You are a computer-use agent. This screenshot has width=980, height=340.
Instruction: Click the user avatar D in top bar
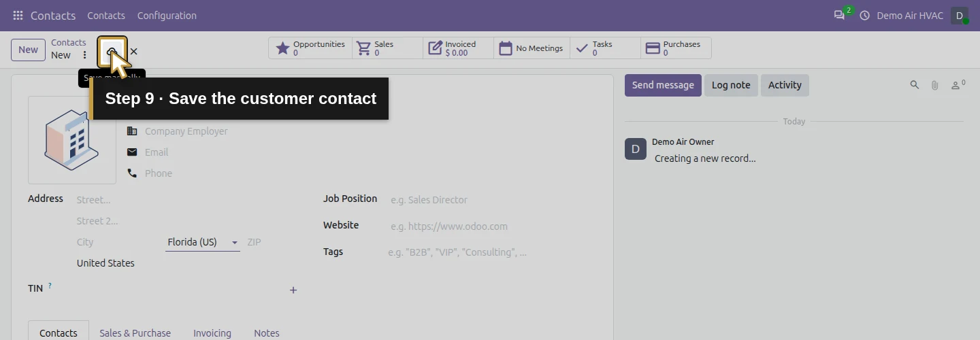click(960, 15)
